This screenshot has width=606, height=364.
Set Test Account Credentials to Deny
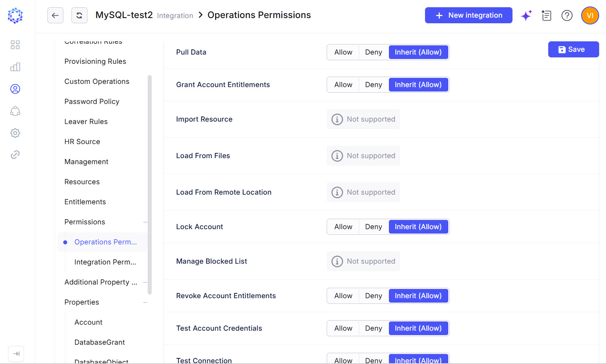tap(374, 328)
